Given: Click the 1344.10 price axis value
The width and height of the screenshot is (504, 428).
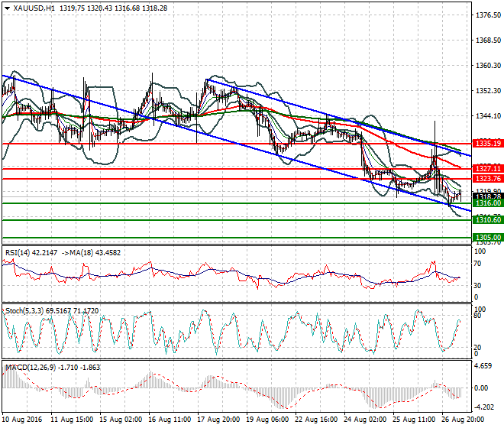Looking at the screenshot, I should (488, 116).
